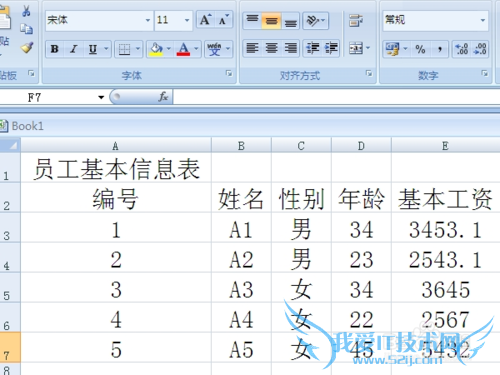Click the Select All corner triangle

pyautogui.click(x=10, y=146)
